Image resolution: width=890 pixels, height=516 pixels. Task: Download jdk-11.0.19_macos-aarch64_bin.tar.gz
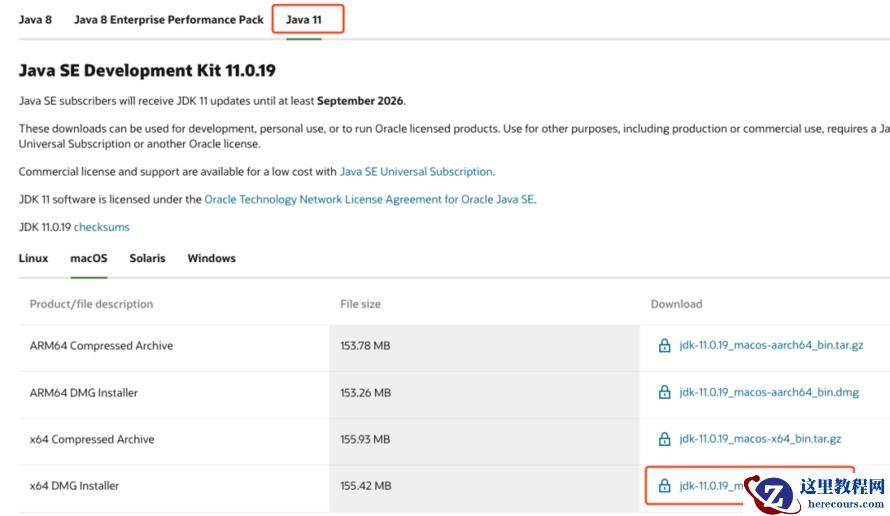coord(771,346)
